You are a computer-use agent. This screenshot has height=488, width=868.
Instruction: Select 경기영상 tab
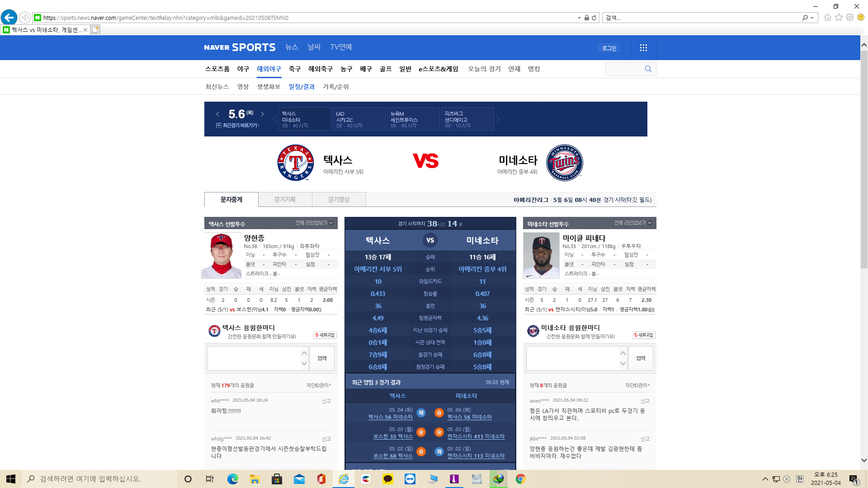pyautogui.click(x=339, y=199)
